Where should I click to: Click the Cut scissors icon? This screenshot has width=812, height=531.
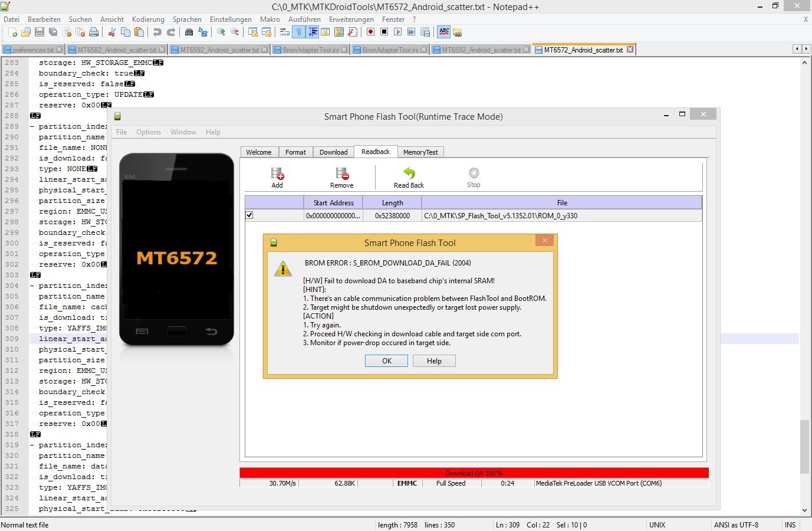coord(111,32)
